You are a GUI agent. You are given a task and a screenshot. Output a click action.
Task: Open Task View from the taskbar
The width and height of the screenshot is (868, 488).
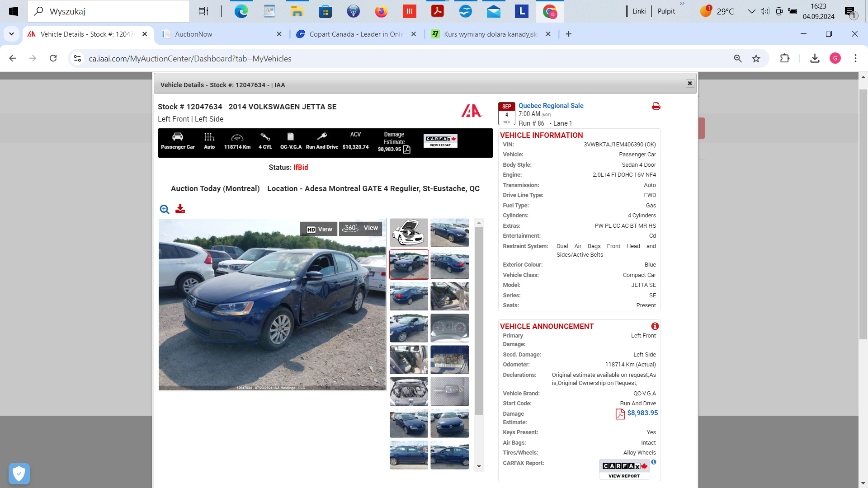203,11
